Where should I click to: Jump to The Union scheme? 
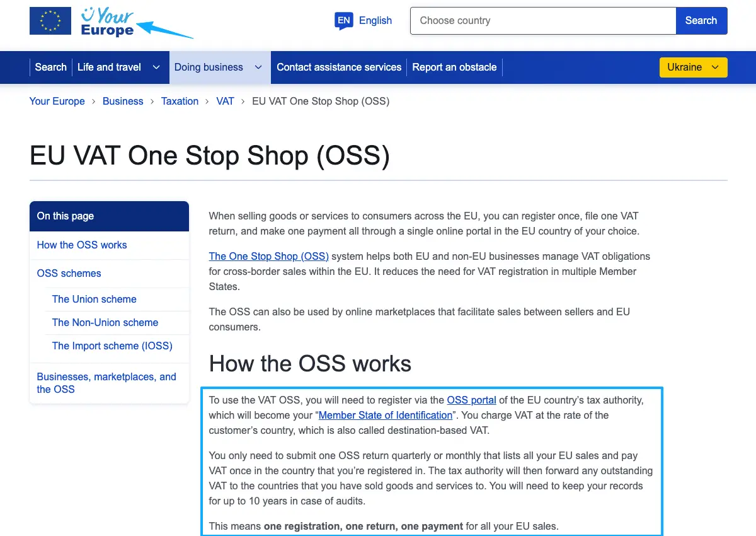[x=94, y=299]
